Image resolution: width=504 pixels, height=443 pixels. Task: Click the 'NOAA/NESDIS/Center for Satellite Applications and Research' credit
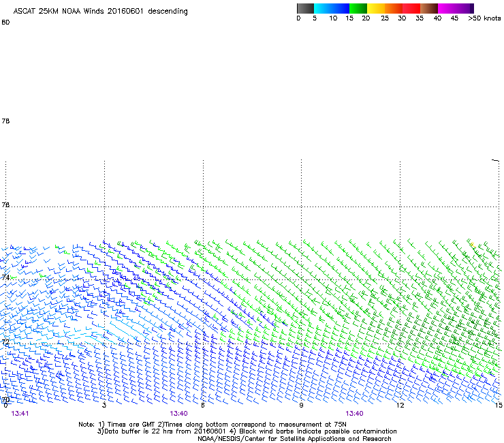coord(294,439)
